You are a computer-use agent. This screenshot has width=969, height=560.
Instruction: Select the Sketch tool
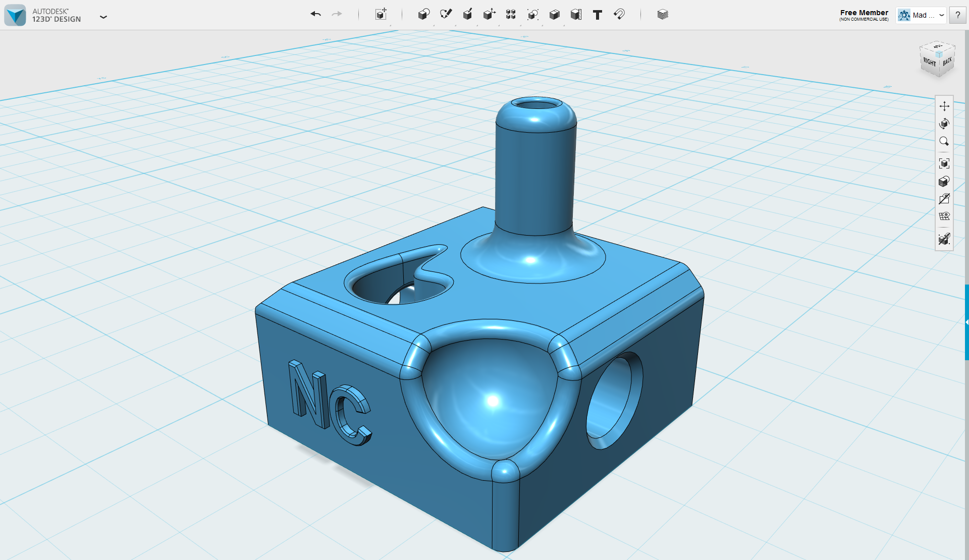point(446,14)
